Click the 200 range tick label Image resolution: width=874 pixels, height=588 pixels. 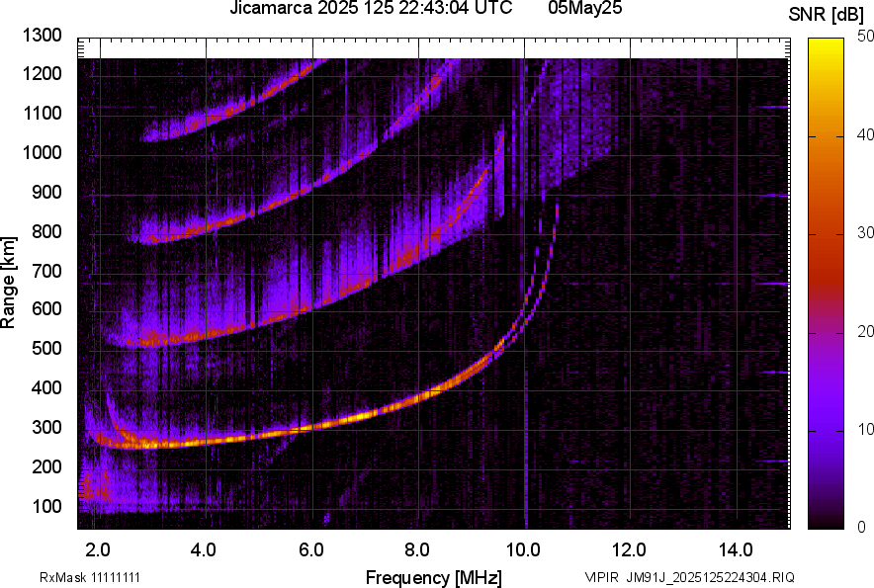coord(46,466)
